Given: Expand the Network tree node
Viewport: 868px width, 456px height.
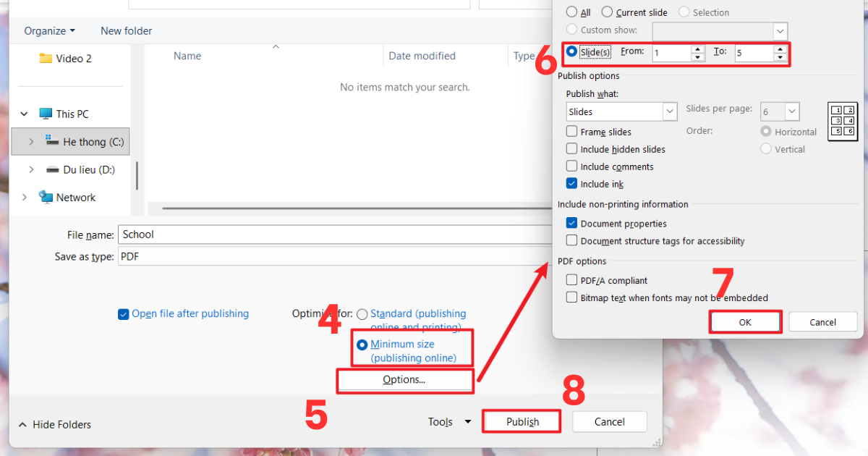Looking at the screenshot, I should [x=25, y=197].
